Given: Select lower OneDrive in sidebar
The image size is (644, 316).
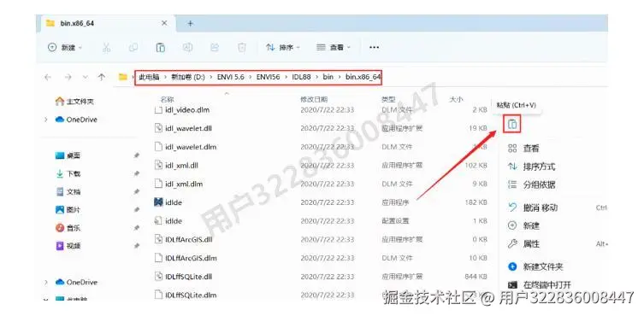Looking at the screenshot, I should 76,283.
